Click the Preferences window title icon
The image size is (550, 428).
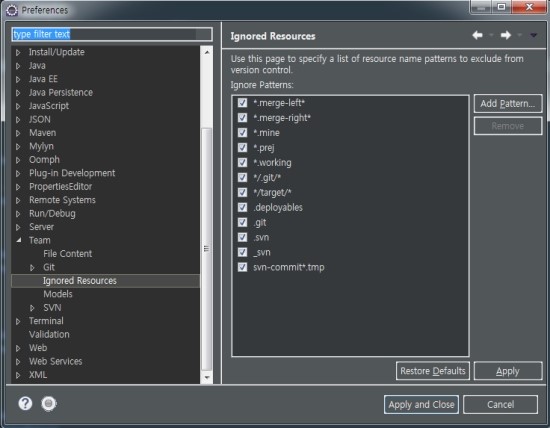click(x=12, y=11)
